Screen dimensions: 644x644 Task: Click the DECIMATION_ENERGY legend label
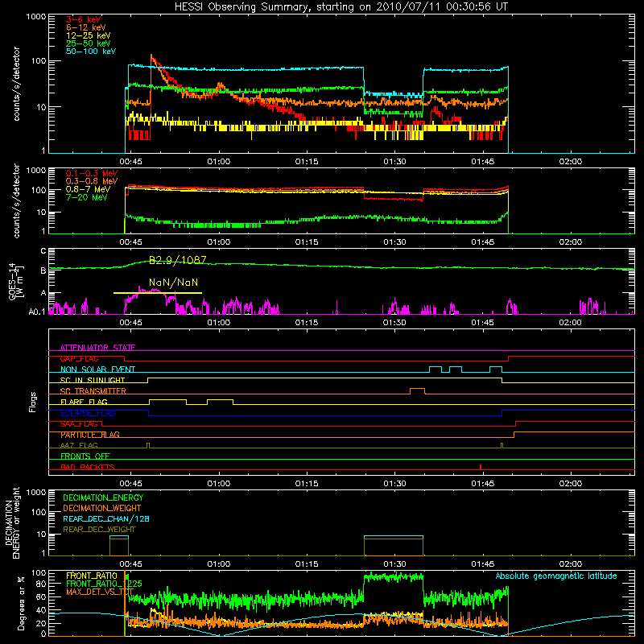[103, 497]
